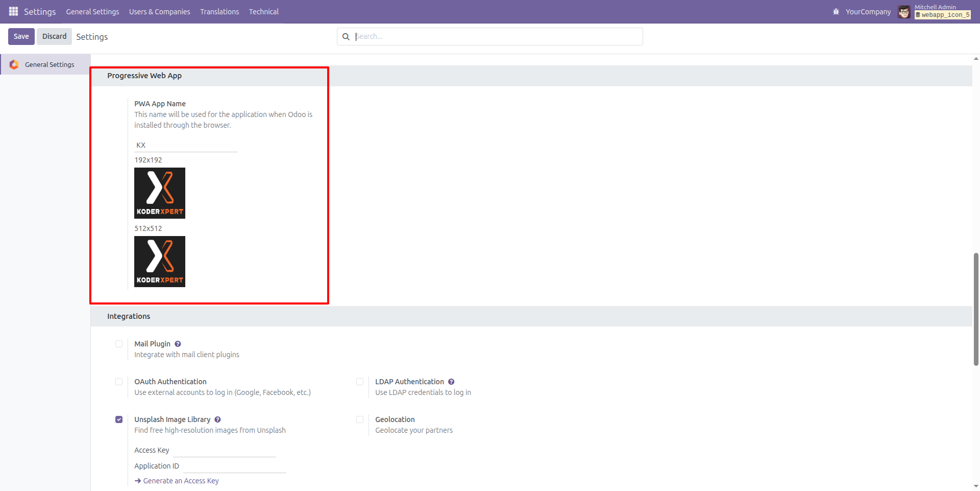Viewport: 980px width, 491px height.
Task: Open the Users & Companies menu
Action: pyautogui.click(x=159, y=12)
